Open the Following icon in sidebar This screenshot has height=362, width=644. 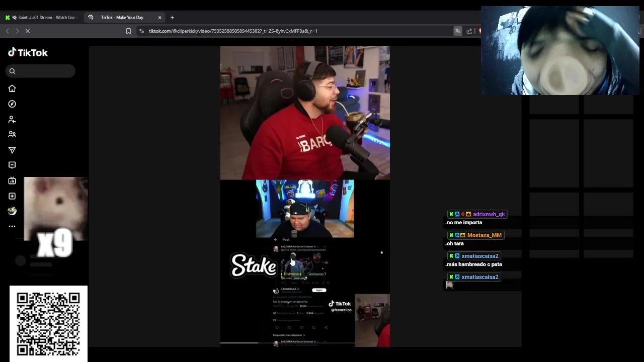pos(12,120)
